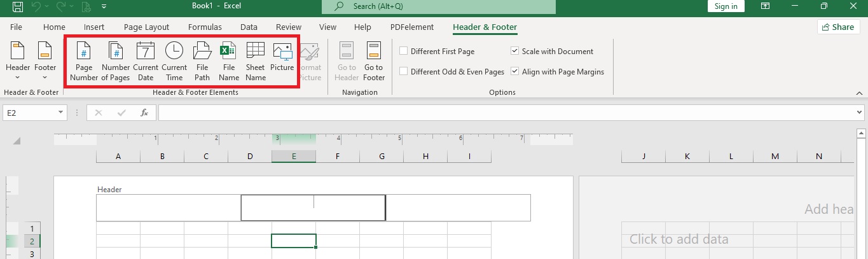Switch to the Help tab

tap(362, 27)
